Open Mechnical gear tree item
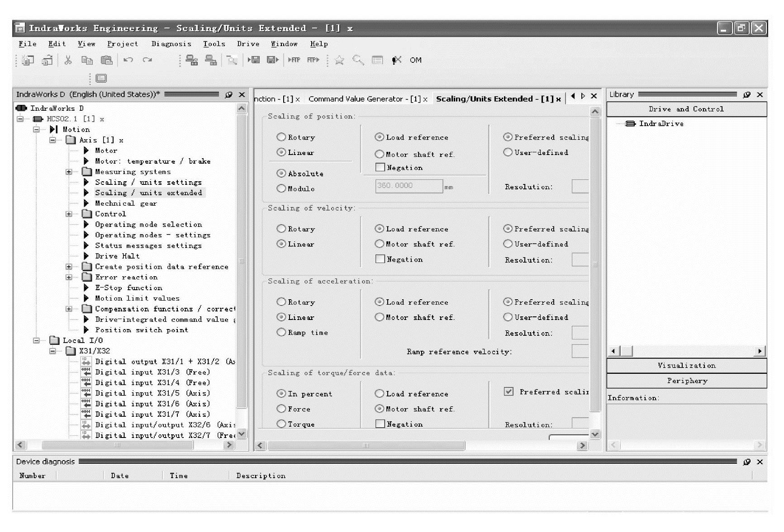 click(x=126, y=203)
